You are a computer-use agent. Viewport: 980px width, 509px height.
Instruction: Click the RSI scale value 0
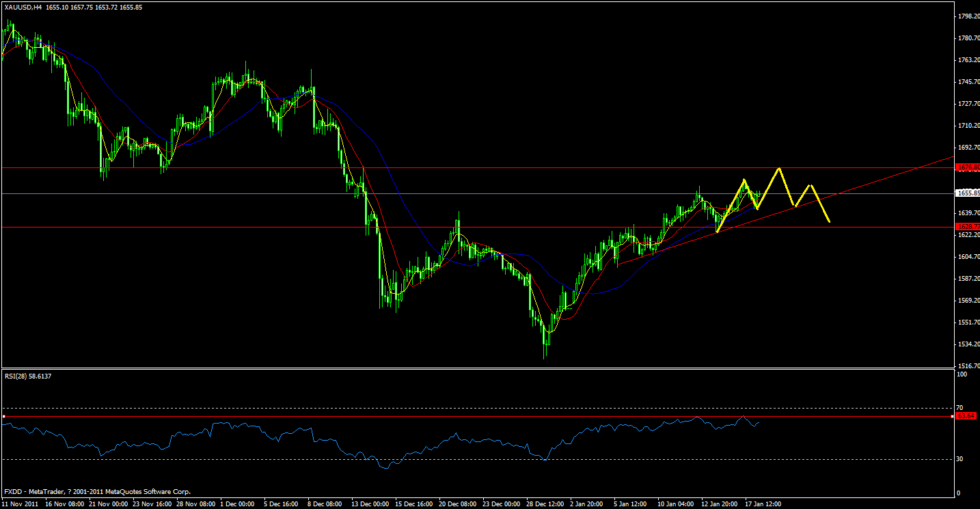pos(959,493)
